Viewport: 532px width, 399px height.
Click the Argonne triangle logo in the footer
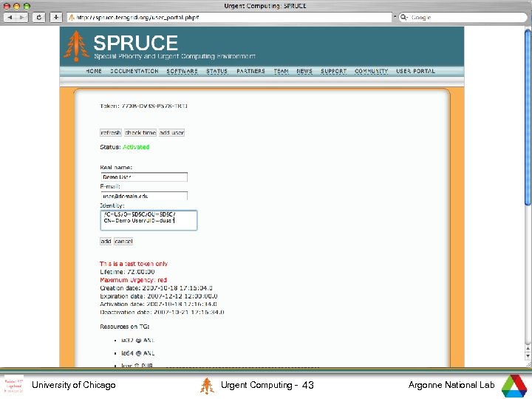point(514,386)
